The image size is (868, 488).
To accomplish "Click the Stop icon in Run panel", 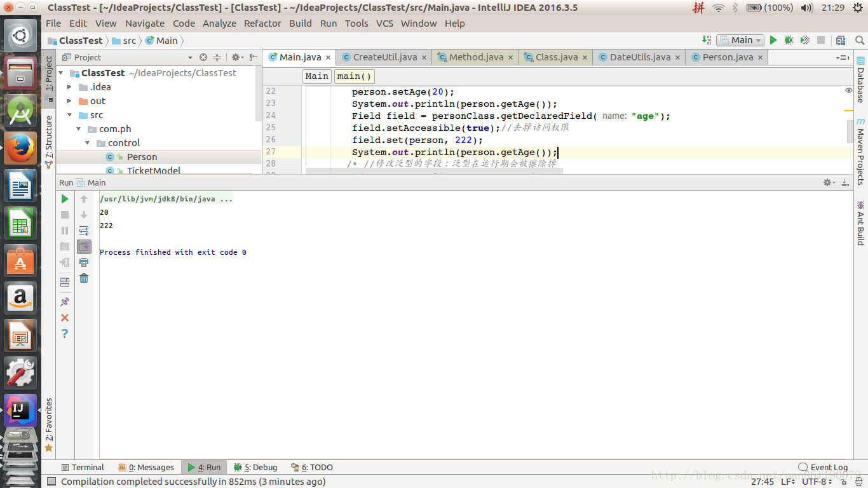I will tap(65, 215).
